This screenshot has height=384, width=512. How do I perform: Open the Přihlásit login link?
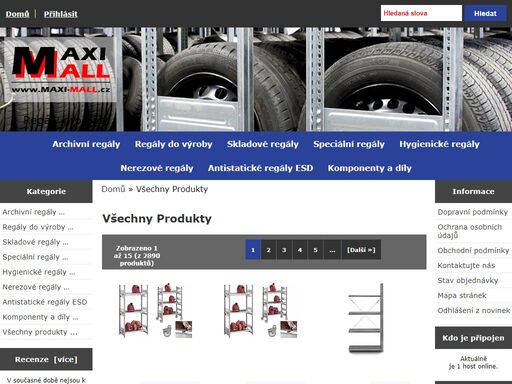pyautogui.click(x=61, y=14)
